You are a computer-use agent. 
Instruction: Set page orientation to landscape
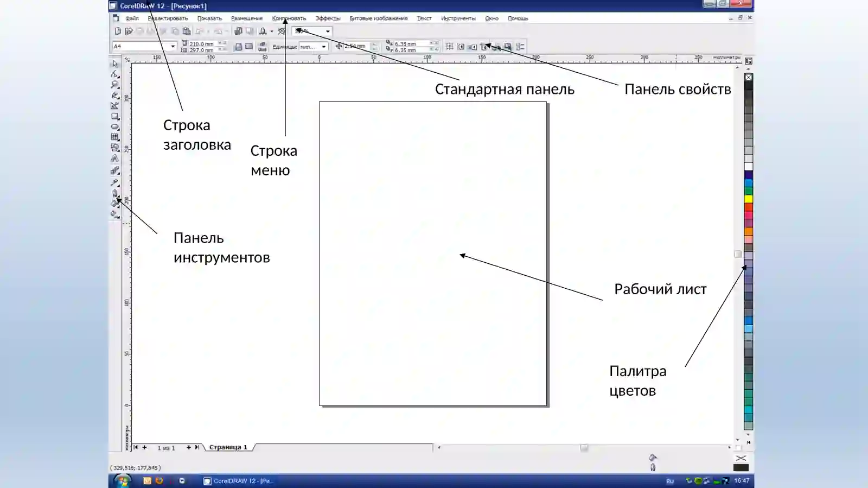coord(249,47)
